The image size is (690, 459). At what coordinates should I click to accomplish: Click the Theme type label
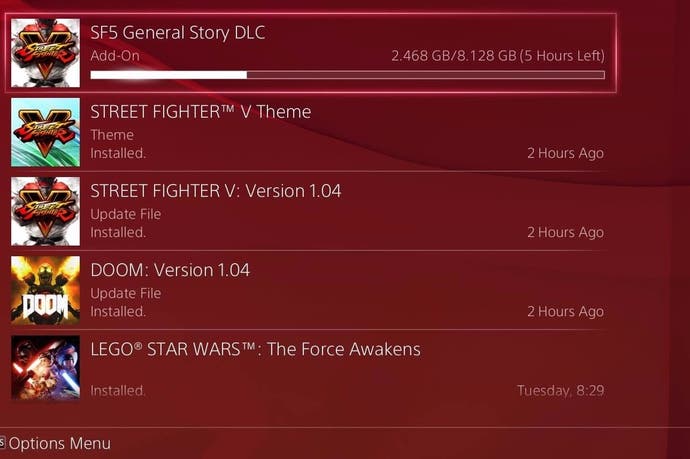tap(112, 135)
